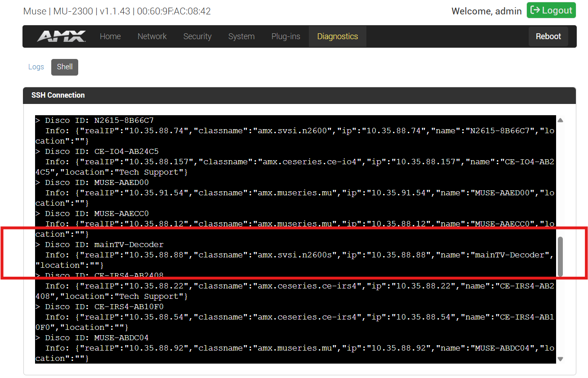This screenshot has height=378, width=588.
Task: Click the 'Disco ID: CE-IRS4-AB10F0' line
Action: click(100, 306)
